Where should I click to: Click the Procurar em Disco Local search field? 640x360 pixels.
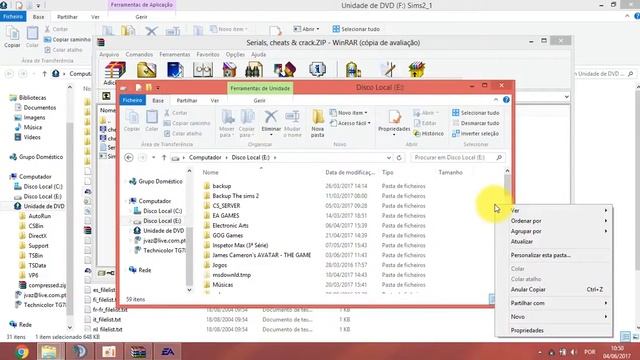click(x=457, y=158)
